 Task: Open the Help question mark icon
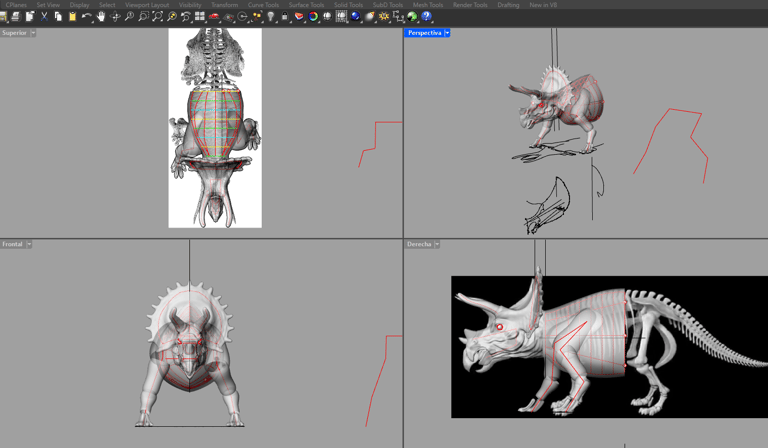(x=426, y=17)
